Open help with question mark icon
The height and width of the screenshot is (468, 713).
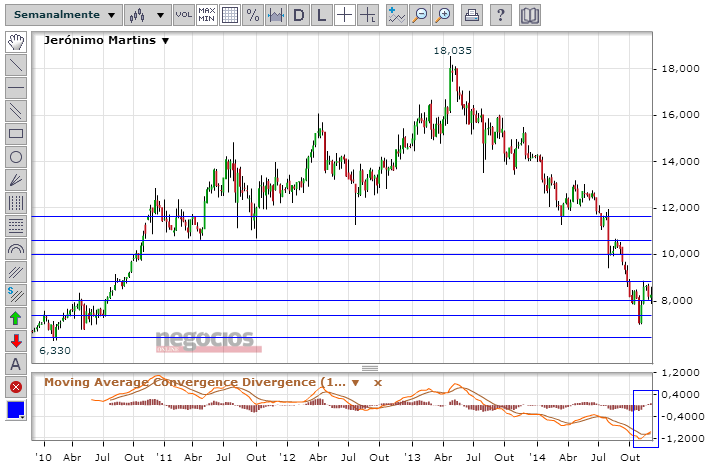coord(501,15)
